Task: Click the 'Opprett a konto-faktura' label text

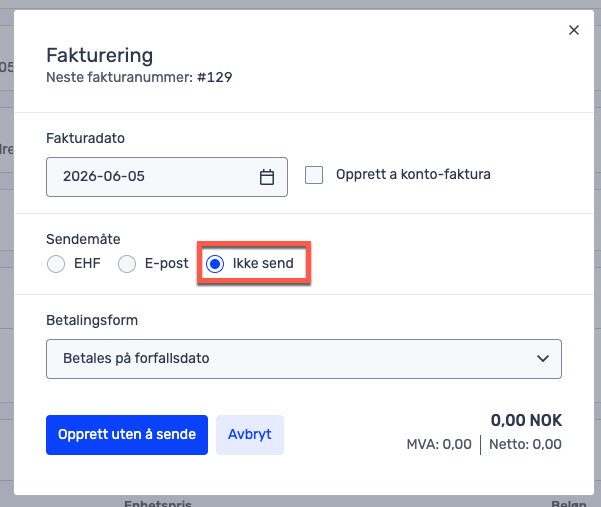Action: pos(413,174)
